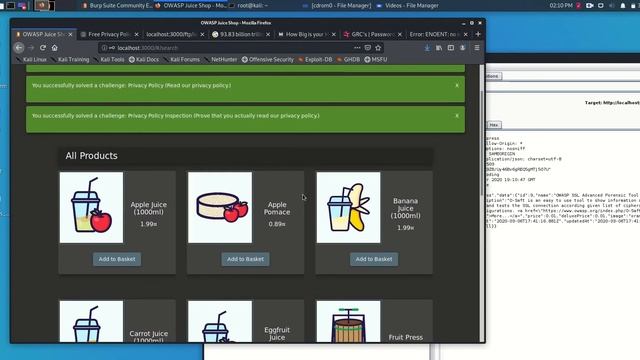Click the Firefox forward arrow
The image size is (640, 360).
click(x=31, y=48)
